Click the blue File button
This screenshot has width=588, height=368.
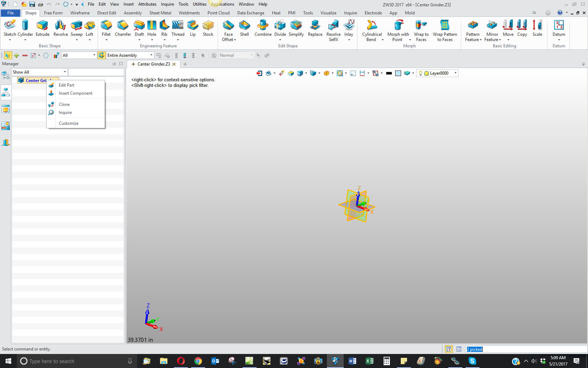pyautogui.click(x=10, y=13)
